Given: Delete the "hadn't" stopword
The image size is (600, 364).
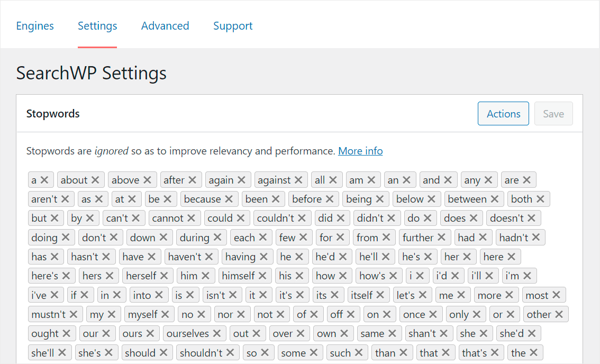Looking at the screenshot, I should coord(535,238).
